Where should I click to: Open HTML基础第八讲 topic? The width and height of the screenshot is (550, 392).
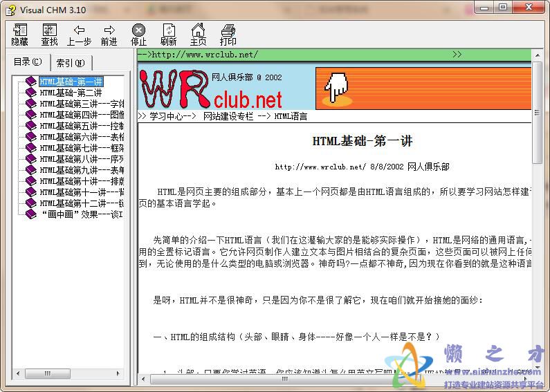[x=82, y=159]
